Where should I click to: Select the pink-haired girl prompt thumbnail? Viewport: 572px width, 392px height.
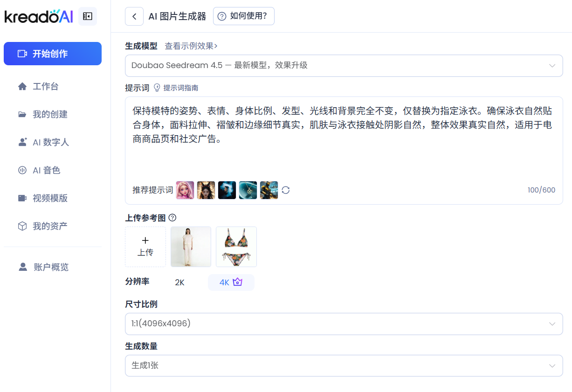pos(185,190)
